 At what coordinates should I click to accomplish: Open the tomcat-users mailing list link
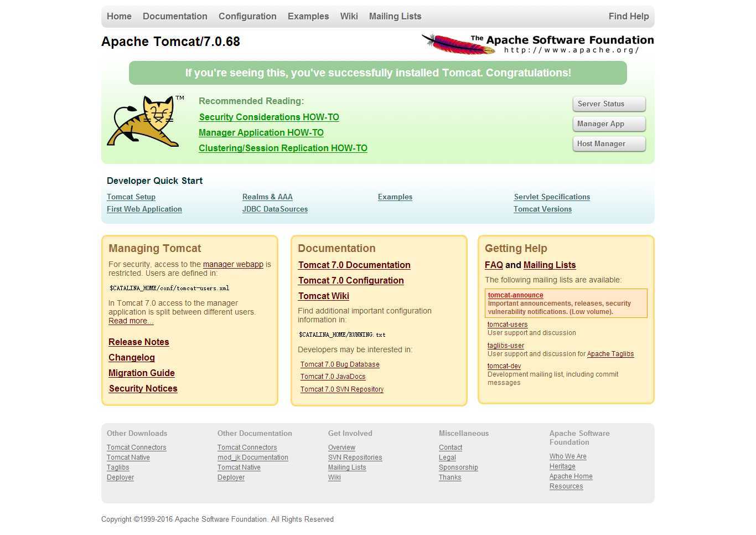(x=508, y=325)
